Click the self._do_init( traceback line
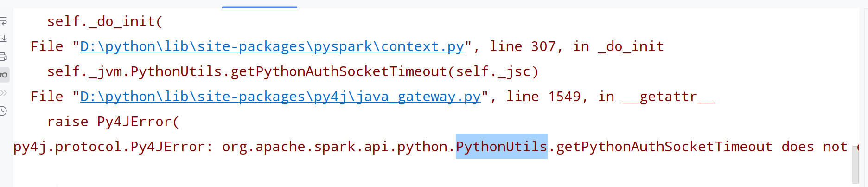Screen dimensions: 868x187 point(105,21)
